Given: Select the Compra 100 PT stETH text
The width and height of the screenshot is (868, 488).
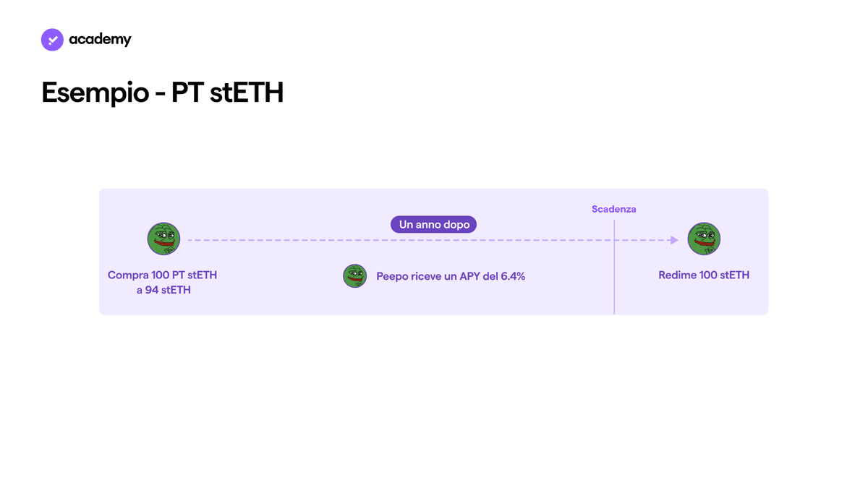Looking at the screenshot, I should click(163, 275).
